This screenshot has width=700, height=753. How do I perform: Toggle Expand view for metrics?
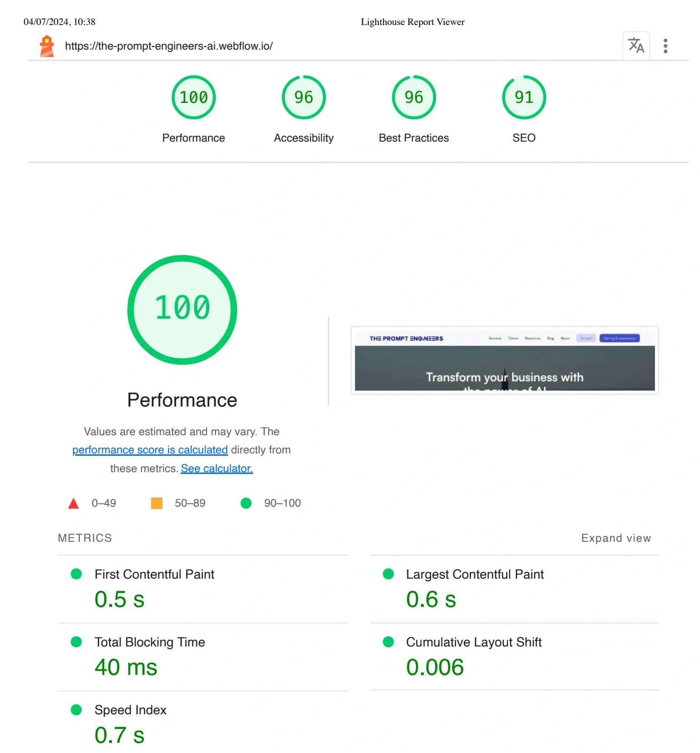point(616,538)
